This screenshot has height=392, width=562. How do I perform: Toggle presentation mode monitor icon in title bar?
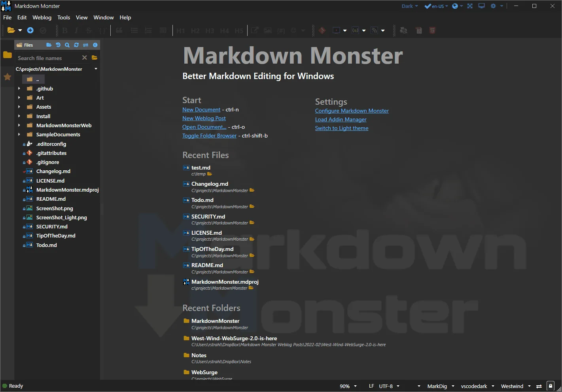click(x=481, y=6)
